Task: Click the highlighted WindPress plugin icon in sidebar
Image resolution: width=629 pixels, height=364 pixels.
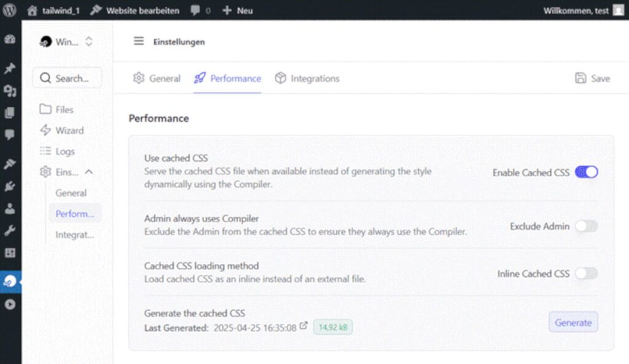Action: pos(10,282)
